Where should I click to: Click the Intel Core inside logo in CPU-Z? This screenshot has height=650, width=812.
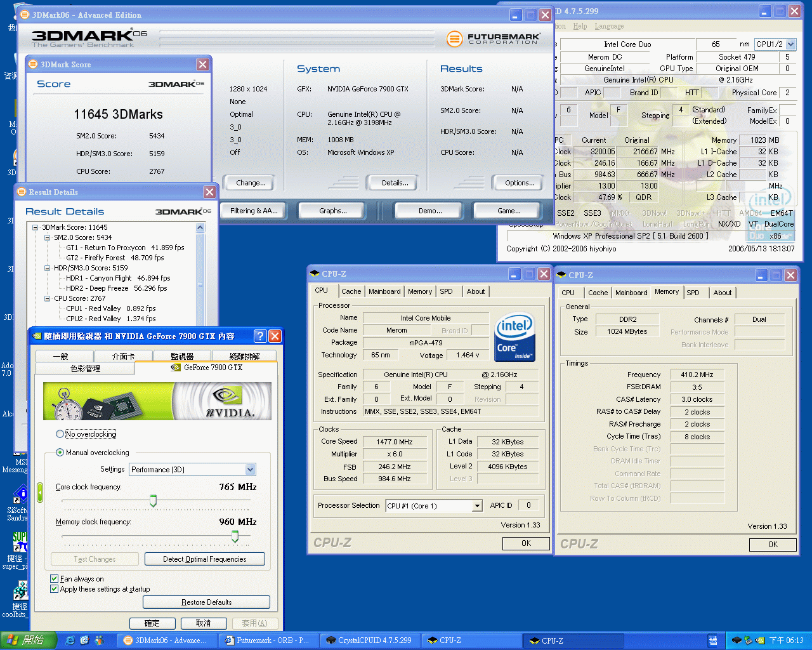click(514, 336)
